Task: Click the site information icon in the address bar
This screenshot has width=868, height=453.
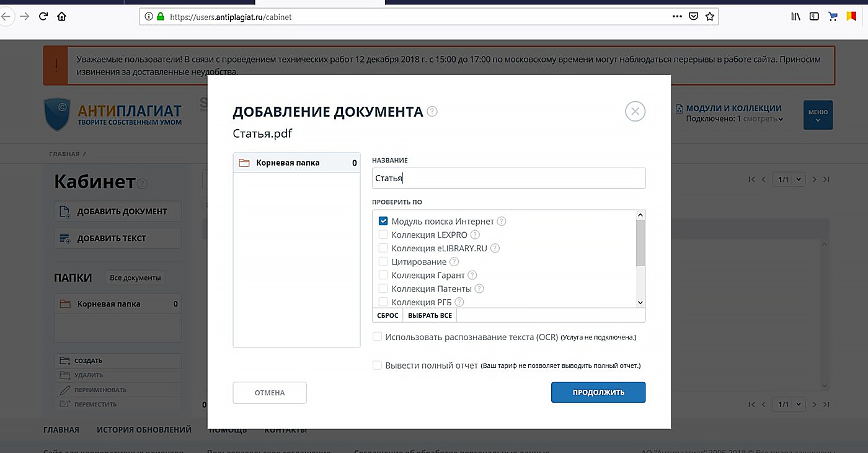Action: tap(149, 17)
